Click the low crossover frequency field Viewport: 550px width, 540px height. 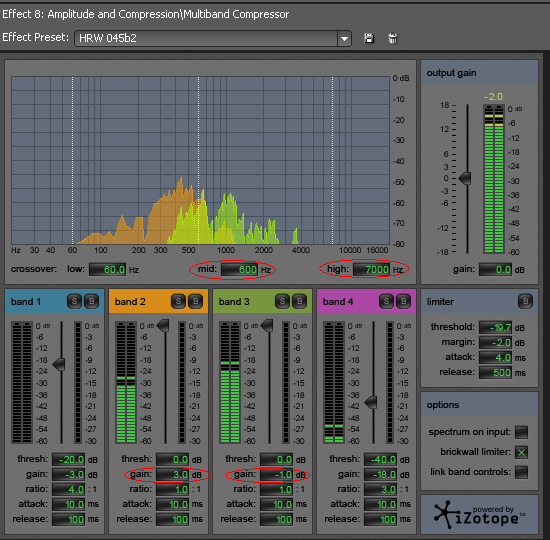pos(107,269)
